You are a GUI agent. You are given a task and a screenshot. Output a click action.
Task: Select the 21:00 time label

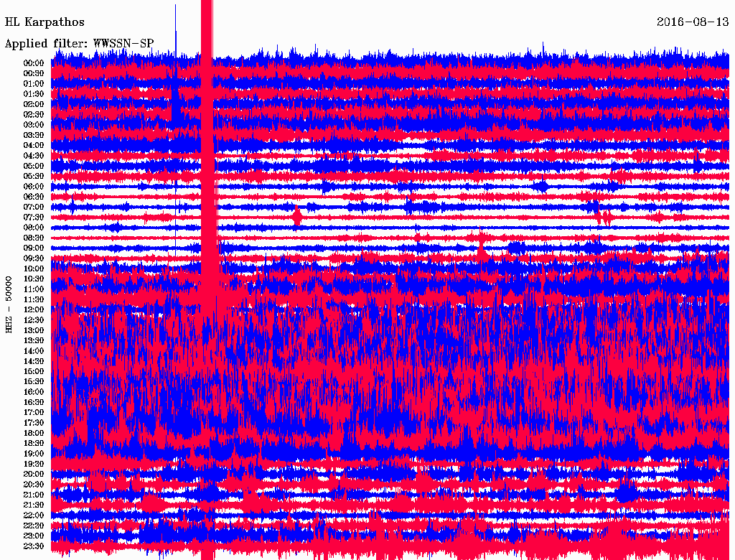[x=34, y=495]
